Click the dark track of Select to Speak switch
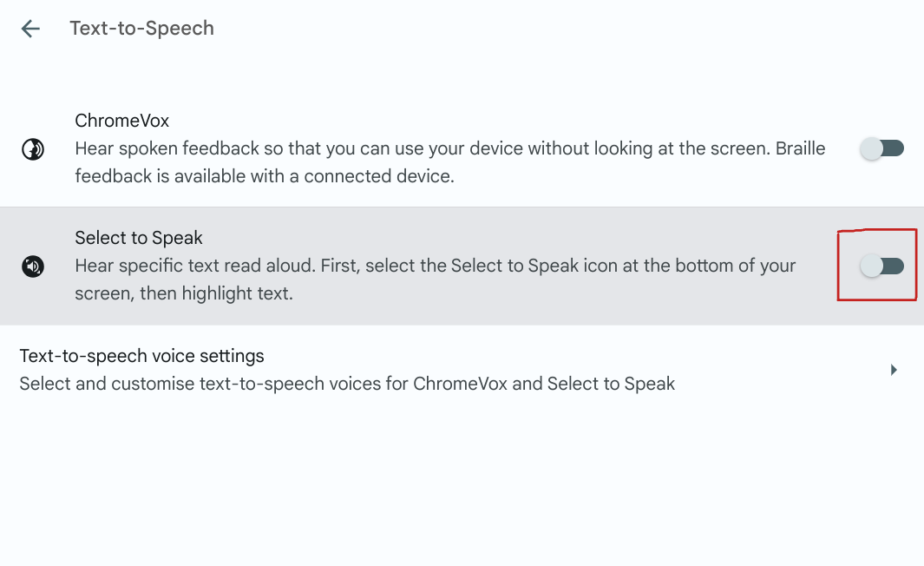Viewport: 924px width, 566px height. [894, 266]
